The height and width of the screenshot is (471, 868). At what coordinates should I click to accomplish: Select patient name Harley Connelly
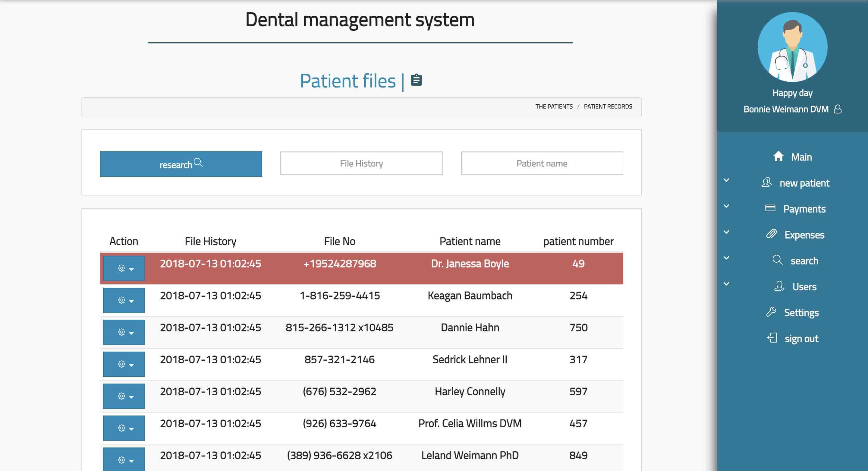(470, 392)
